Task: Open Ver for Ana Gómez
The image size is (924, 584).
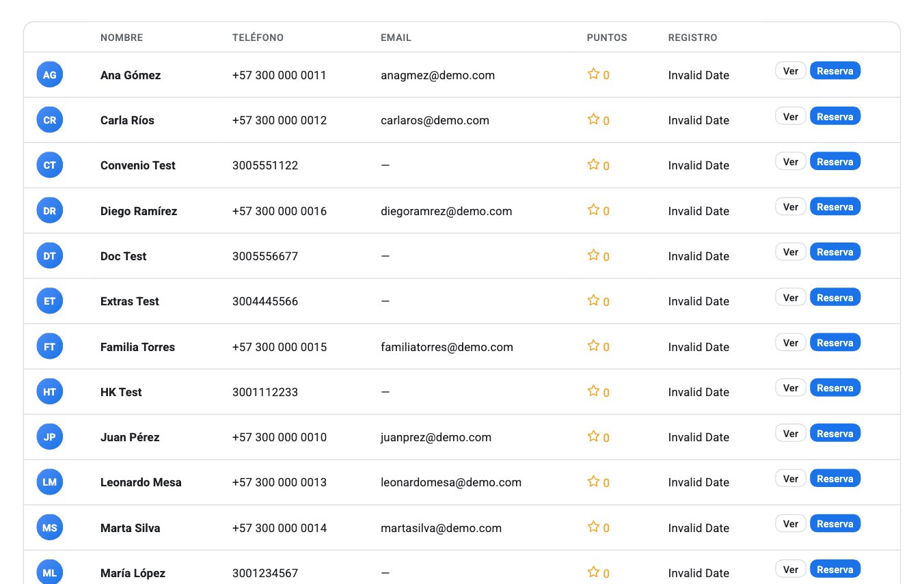Action: coord(791,71)
